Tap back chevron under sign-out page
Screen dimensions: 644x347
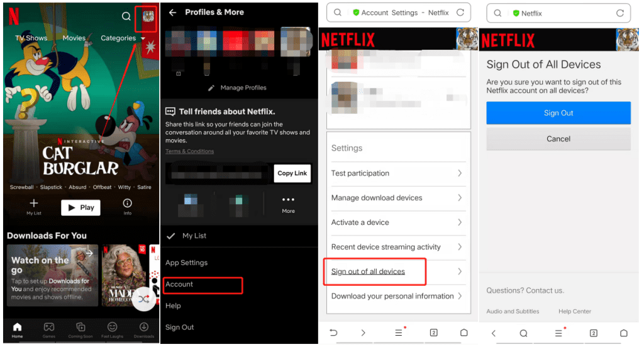(494, 333)
